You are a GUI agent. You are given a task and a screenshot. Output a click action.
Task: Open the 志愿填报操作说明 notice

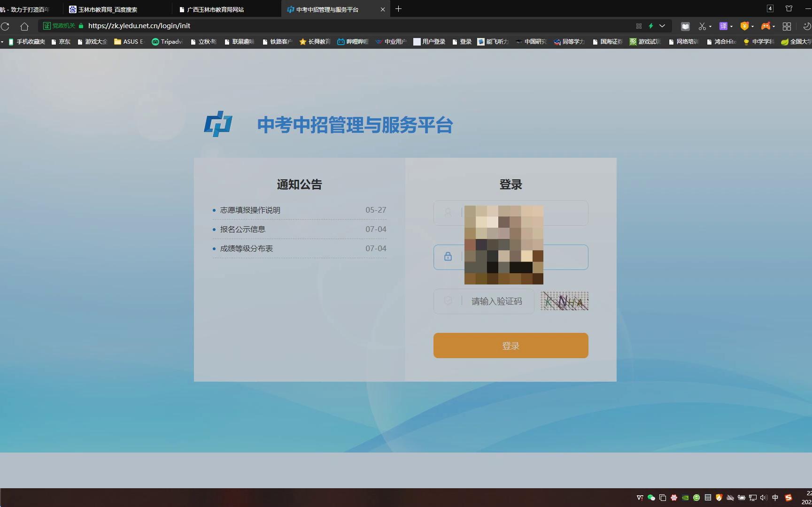tap(250, 210)
